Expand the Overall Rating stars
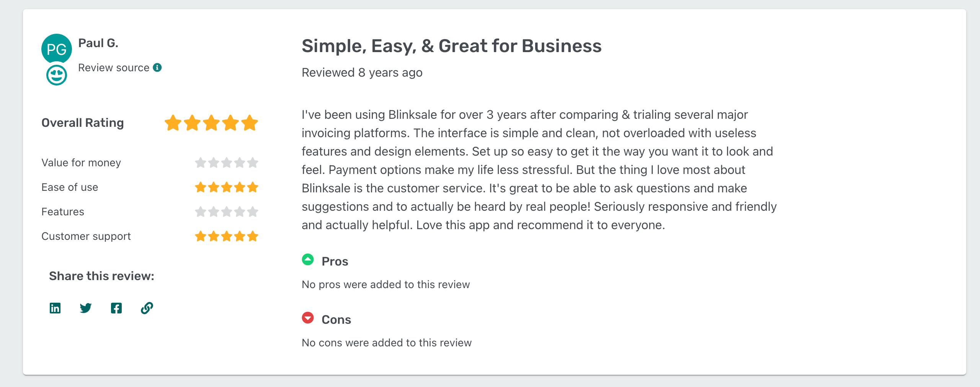The height and width of the screenshot is (387, 980). [x=210, y=123]
